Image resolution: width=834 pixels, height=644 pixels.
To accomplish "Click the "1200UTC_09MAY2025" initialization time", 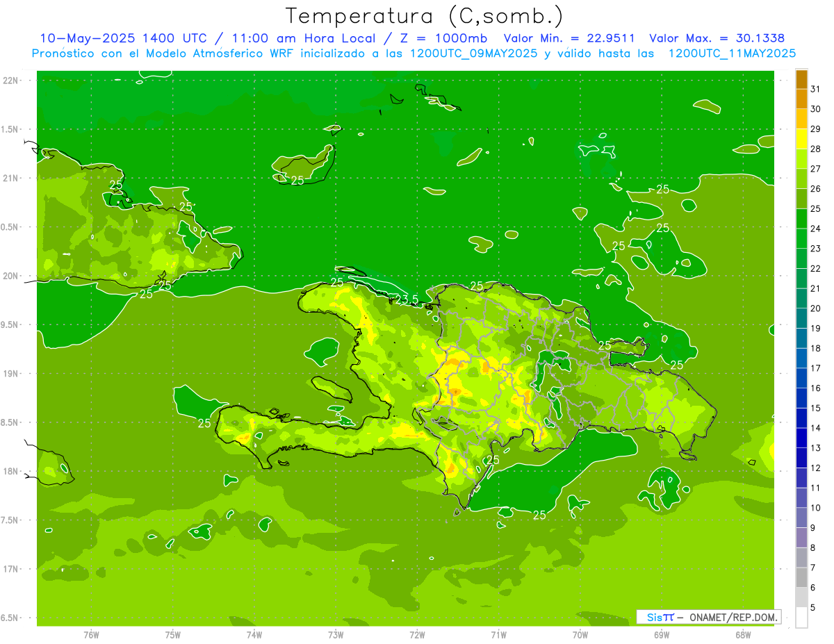I will tap(475, 53).
